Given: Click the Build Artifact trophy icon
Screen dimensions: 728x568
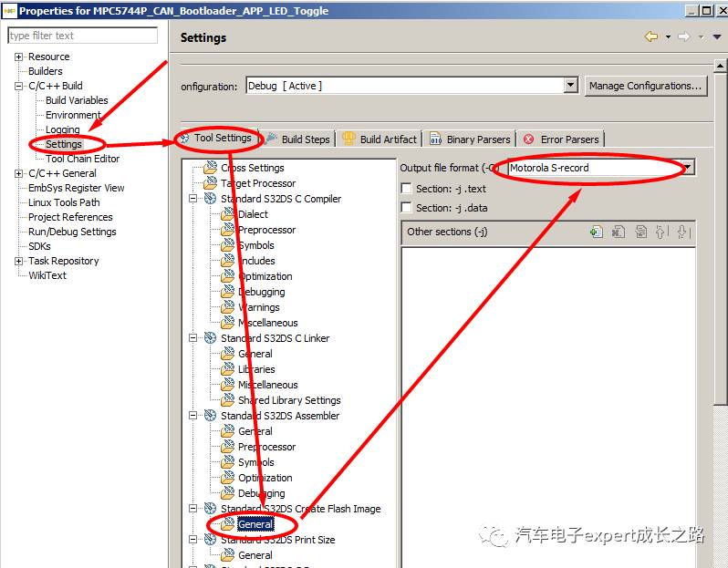Looking at the screenshot, I should 348,139.
